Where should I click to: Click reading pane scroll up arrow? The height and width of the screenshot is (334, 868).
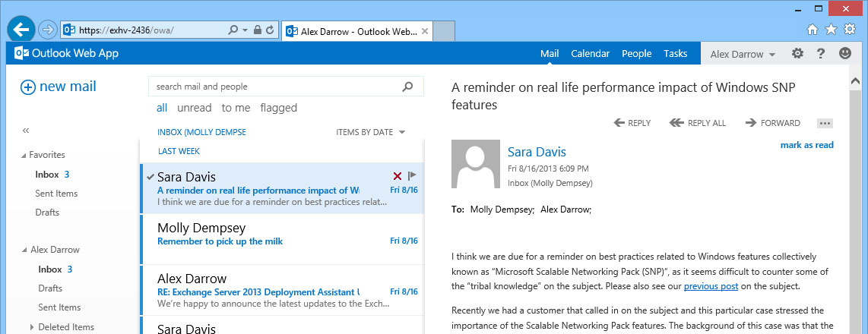click(855, 82)
